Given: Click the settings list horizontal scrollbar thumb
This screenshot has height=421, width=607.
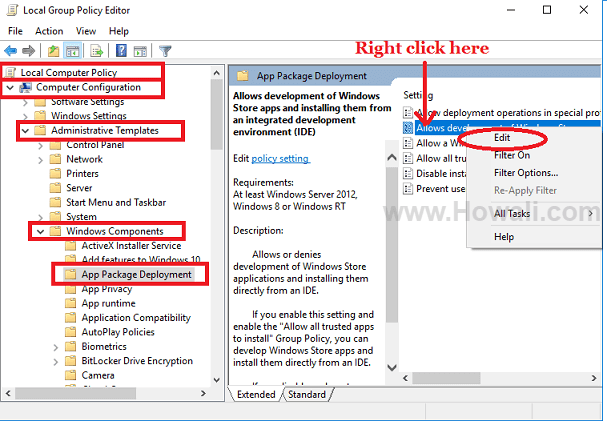Looking at the screenshot, I should click(x=446, y=378).
